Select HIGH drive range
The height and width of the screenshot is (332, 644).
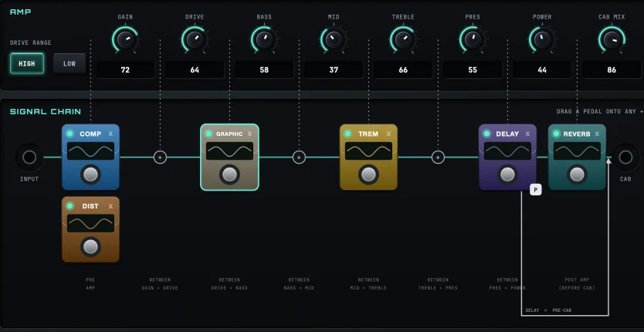pyautogui.click(x=27, y=63)
